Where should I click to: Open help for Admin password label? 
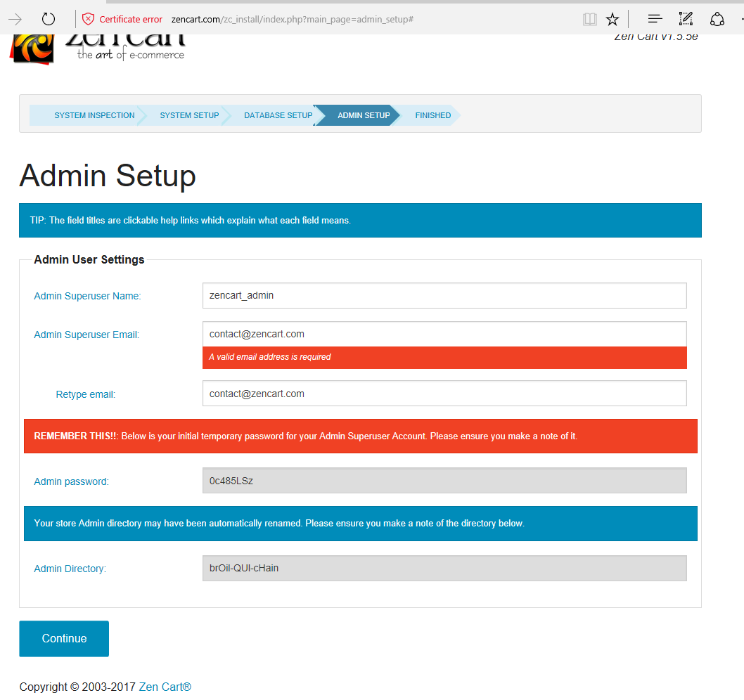(x=71, y=482)
